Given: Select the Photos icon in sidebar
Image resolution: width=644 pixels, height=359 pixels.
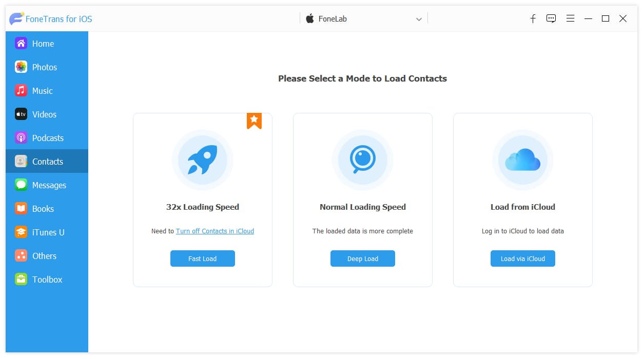Looking at the screenshot, I should click(x=21, y=67).
